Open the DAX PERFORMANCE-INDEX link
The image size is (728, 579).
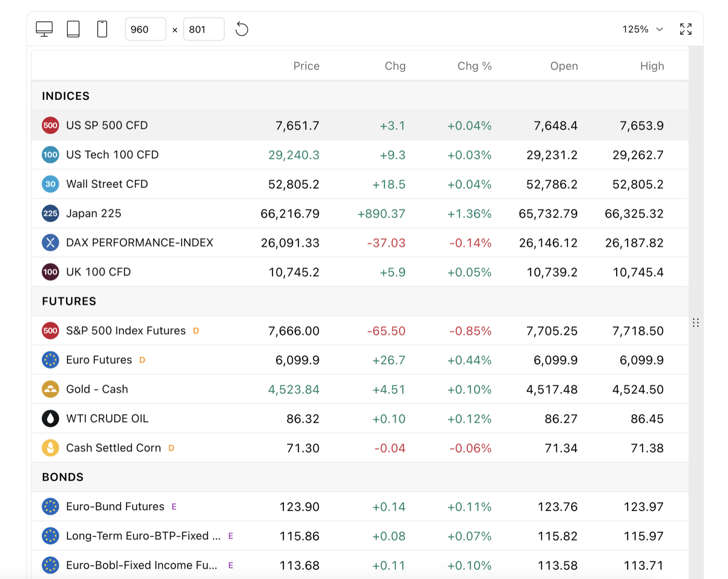[140, 242]
